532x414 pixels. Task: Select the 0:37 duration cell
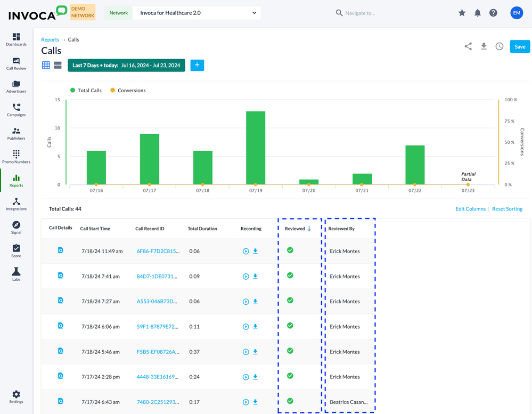click(x=194, y=352)
